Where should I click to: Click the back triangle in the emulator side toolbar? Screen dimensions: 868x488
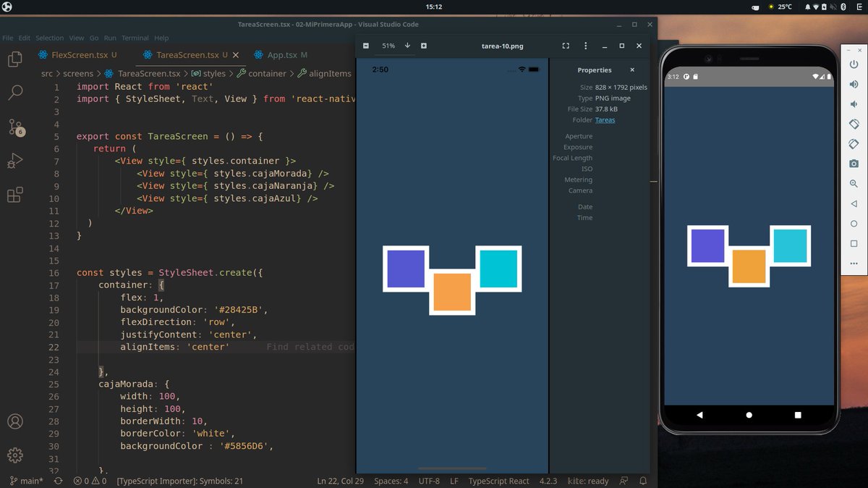point(854,204)
